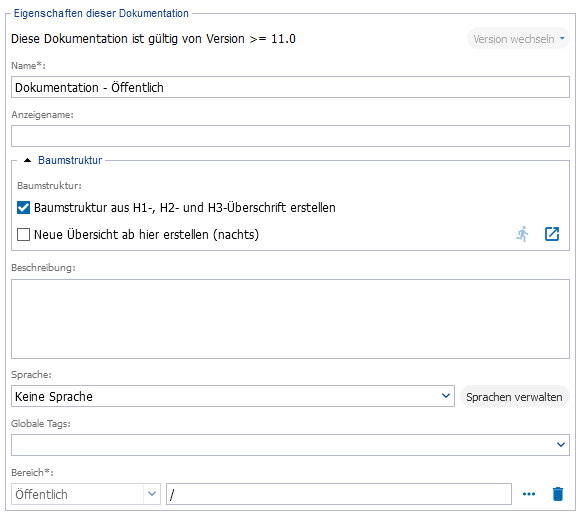The image size is (576, 514).
Task: Open the external link icon in Baumstruktur
Action: coord(552,234)
